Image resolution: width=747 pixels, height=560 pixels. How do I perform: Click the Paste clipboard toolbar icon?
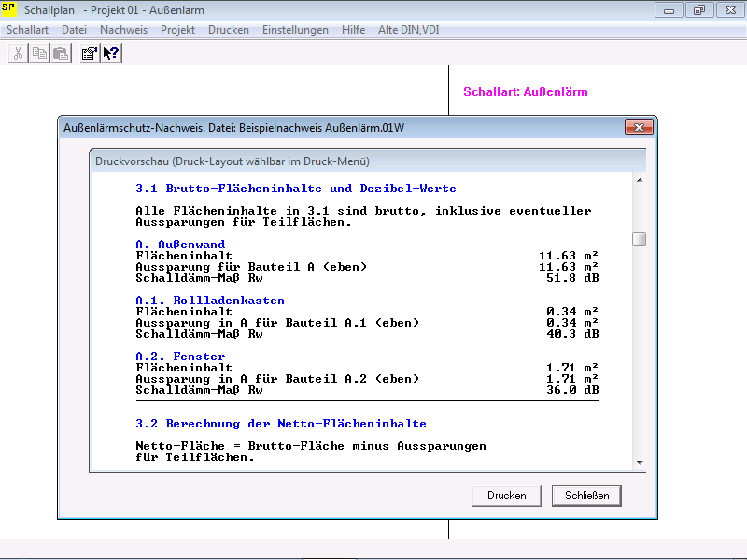[x=61, y=53]
